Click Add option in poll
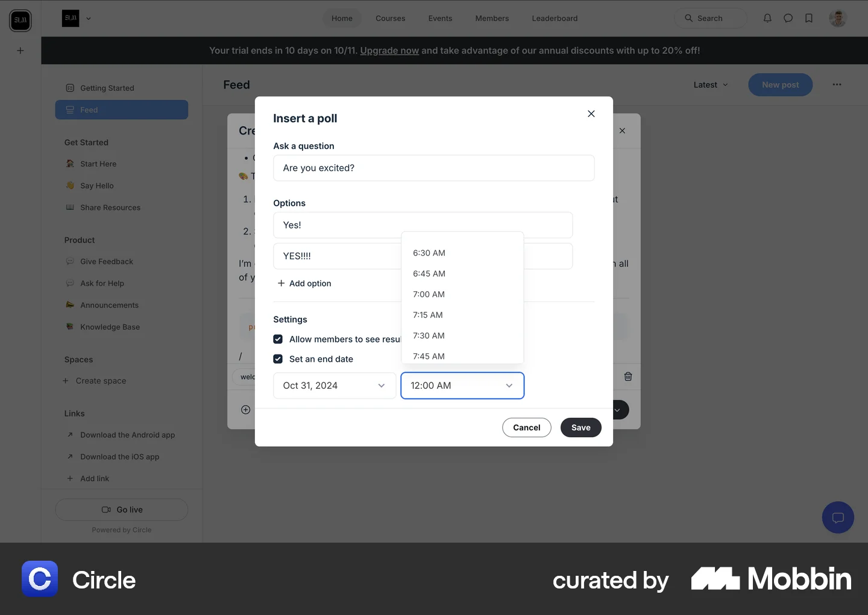Viewport: 868px width, 615px height. (x=304, y=283)
